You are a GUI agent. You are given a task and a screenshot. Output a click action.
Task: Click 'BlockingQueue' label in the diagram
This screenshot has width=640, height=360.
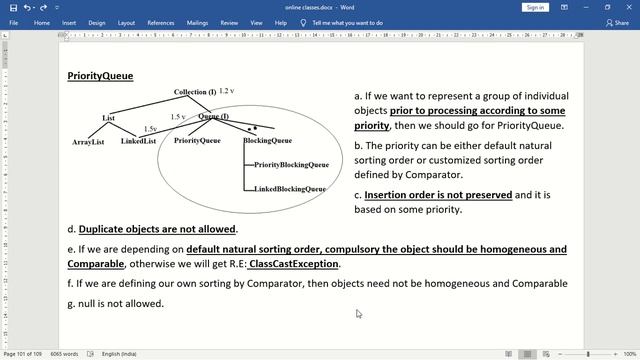pos(268,140)
